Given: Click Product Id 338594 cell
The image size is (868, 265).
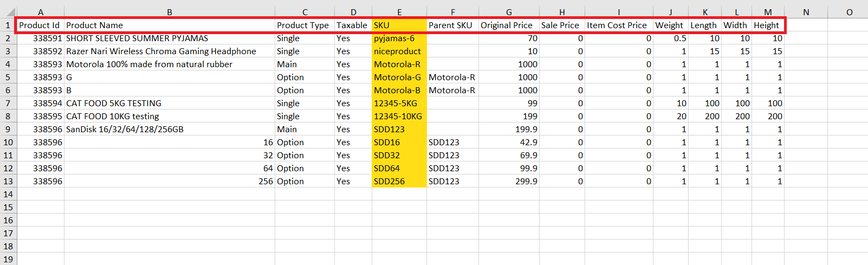Looking at the screenshot, I should coord(41,104).
